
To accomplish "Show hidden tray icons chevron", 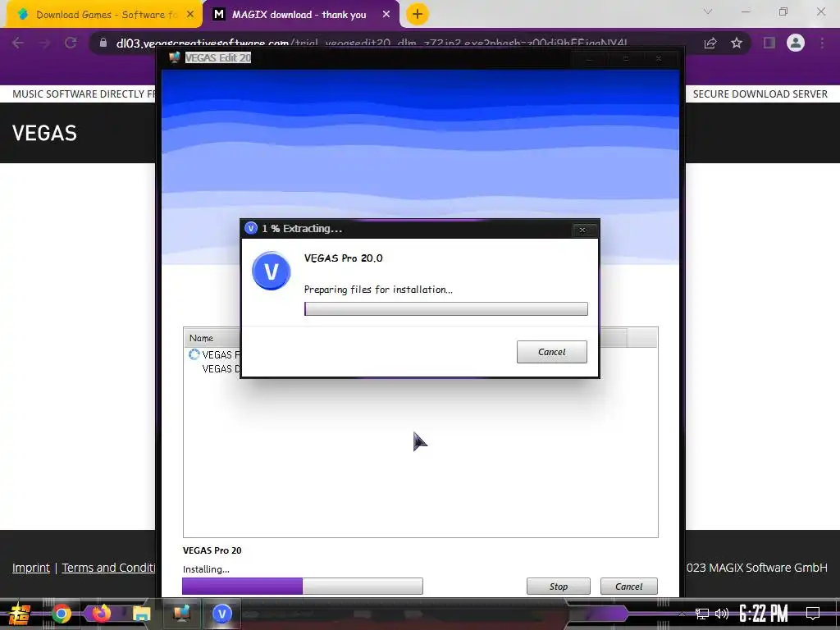I will click(x=682, y=614).
